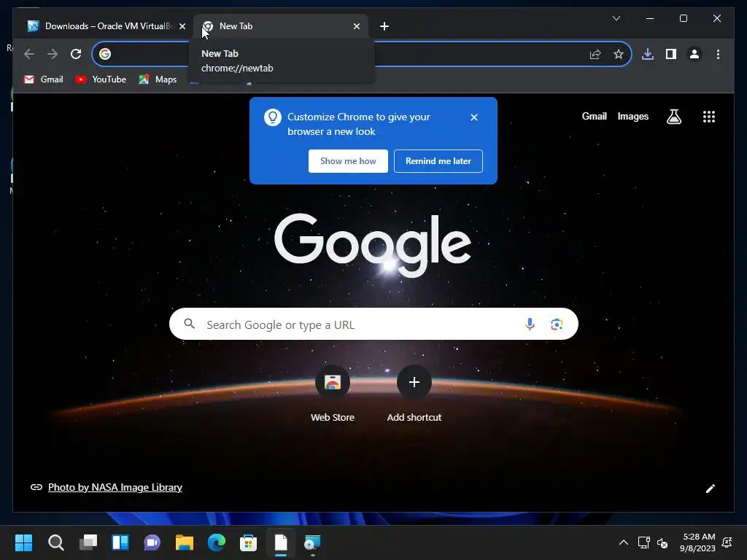Open the Maps bookmark
The image size is (747, 560).
pyautogui.click(x=158, y=79)
